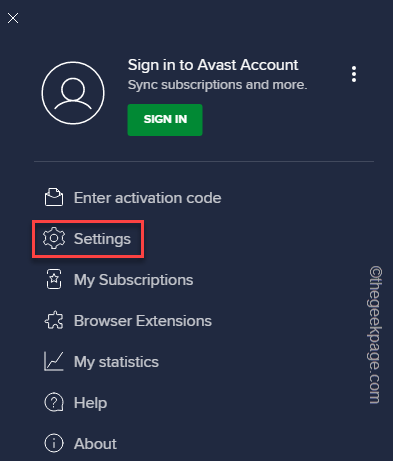Click the user profile avatar icon
The image size is (393, 461).
click(73, 93)
